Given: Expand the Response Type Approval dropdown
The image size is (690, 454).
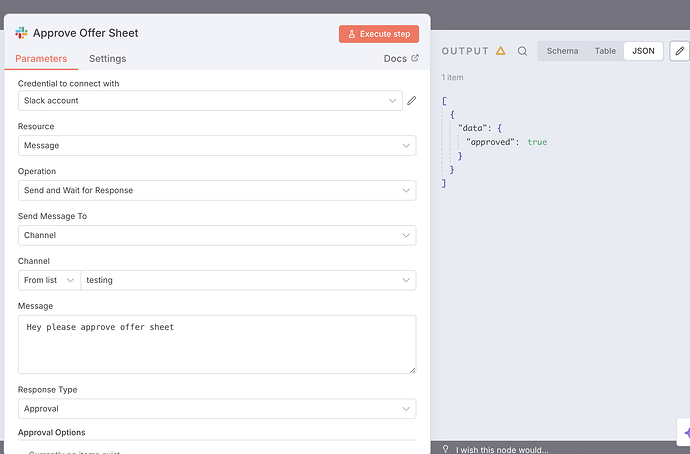Looking at the screenshot, I should (217, 409).
